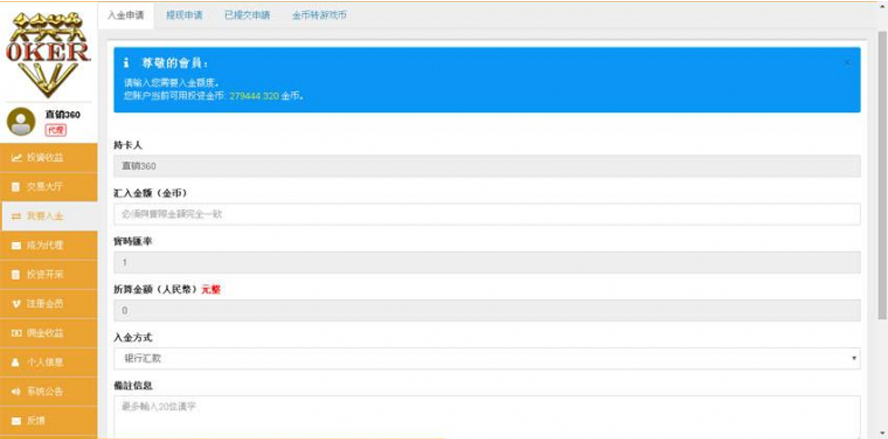Click the info icon in the blue banner
Image resolution: width=888 pixels, height=439 pixels.
[127, 62]
